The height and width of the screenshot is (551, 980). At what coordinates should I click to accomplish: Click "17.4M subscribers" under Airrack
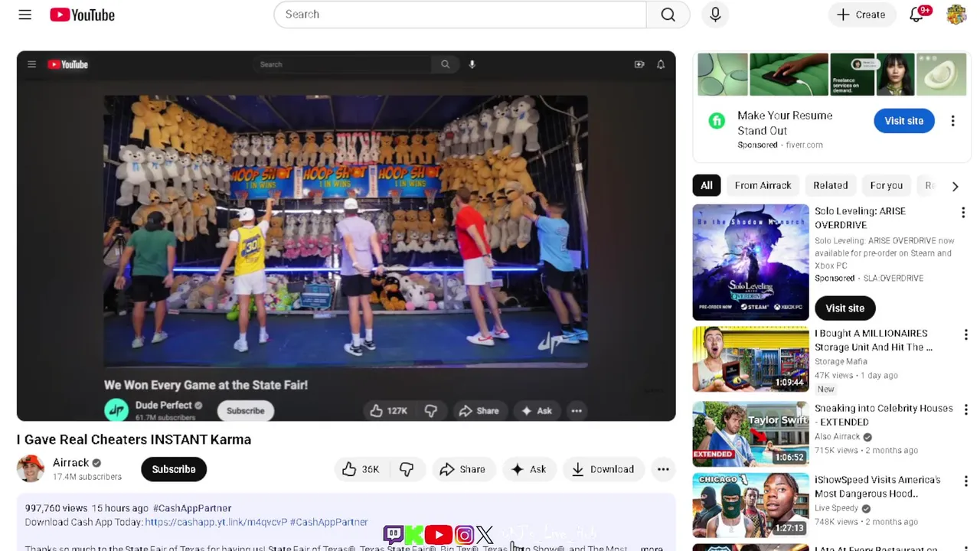point(87,477)
